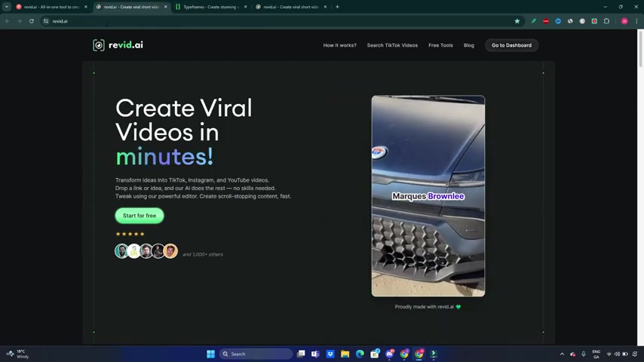Switch to the last revid.ai browser tab
644x362 pixels.
[x=290, y=7]
